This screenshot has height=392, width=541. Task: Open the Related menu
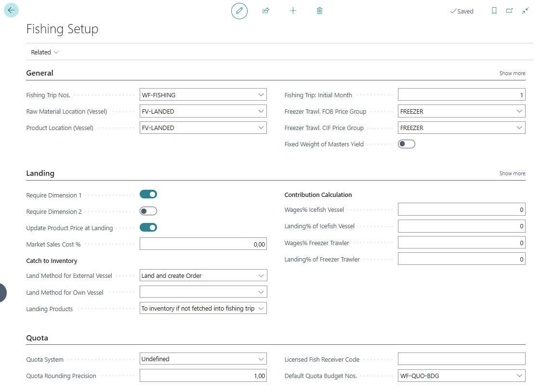[44, 52]
